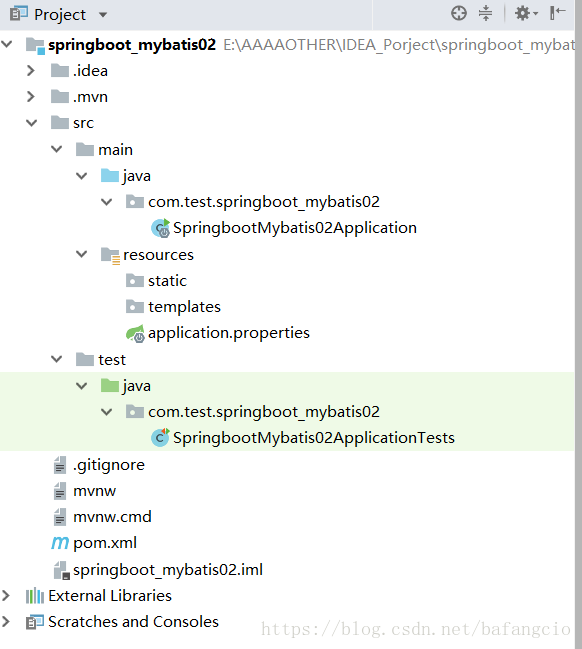Expand the External Libraries node chevron
The width and height of the screenshot is (582, 649).
click(x=5, y=596)
